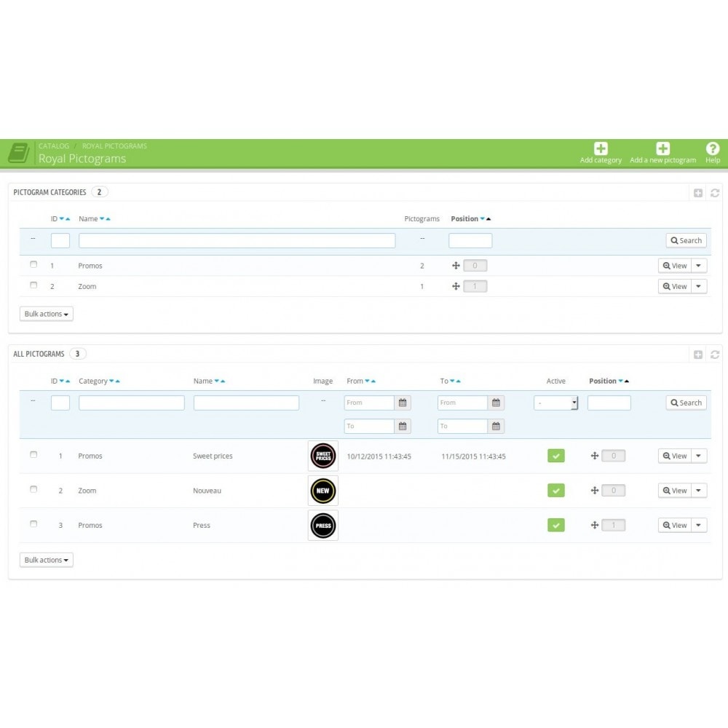Click Search in All Pictograms

coord(686,403)
